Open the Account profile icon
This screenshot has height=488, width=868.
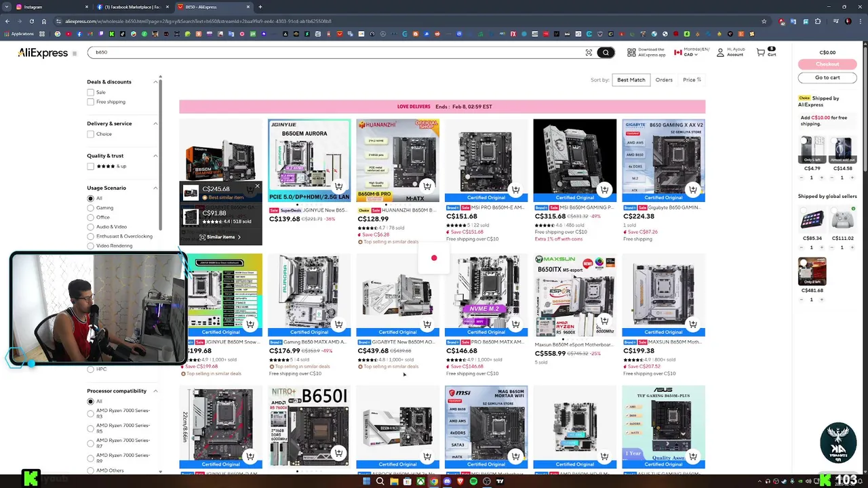coord(720,52)
